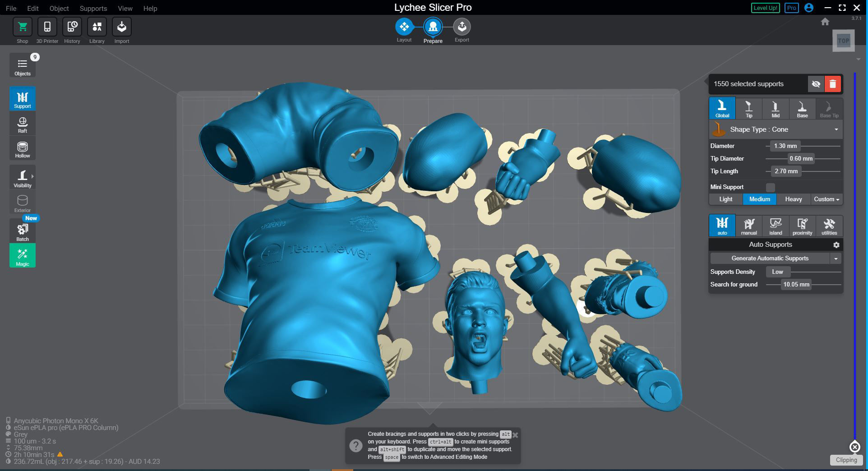868x471 pixels.
Task: Click the Level Up! button
Action: pyautogui.click(x=765, y=8)
